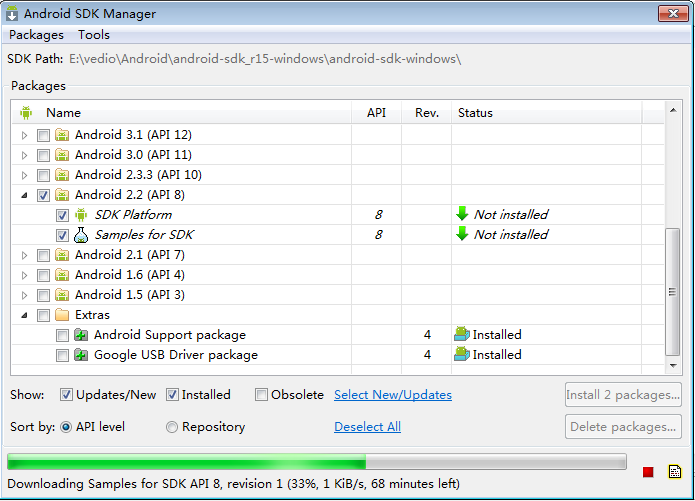This screenshot has height=501, width=695.
Task: Click the Deselect All link
Action: pyautogui.click(x=367, y=427)
